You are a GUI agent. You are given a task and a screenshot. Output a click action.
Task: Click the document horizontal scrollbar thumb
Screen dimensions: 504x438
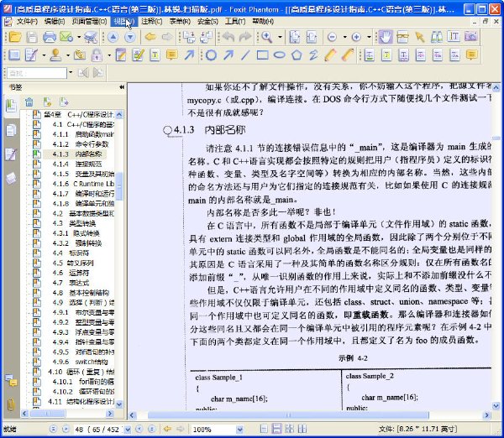tap(288, 415)
